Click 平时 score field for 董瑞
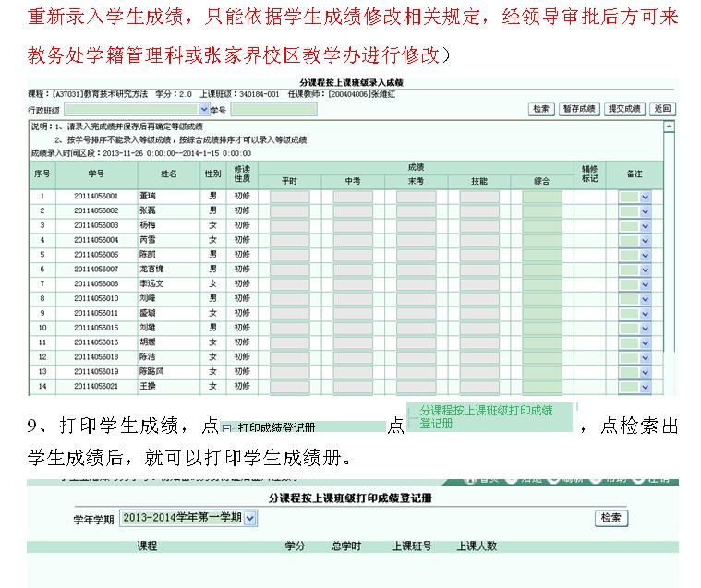 click(289, 197)
